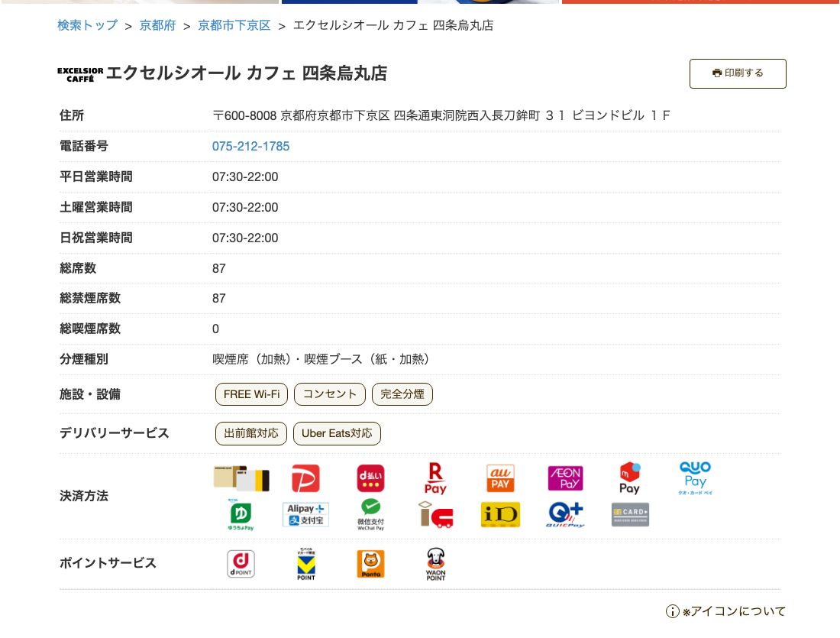
Task: Click the 印刷する print button
Action: click(738, 73)
